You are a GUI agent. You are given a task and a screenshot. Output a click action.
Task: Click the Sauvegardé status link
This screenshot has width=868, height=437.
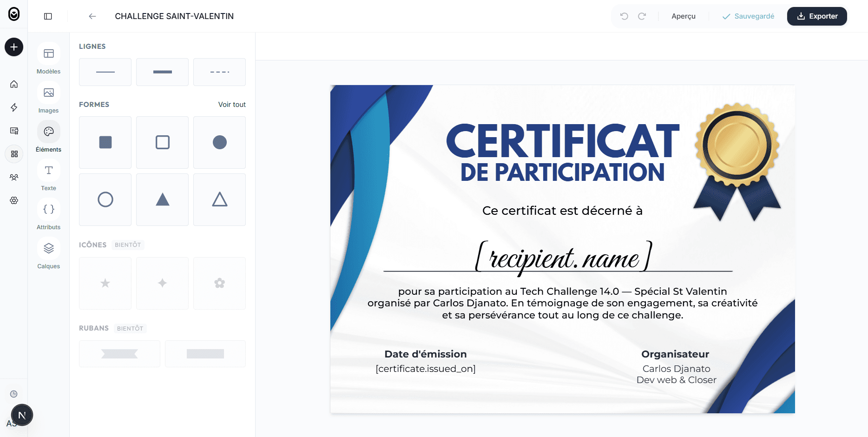pyautogui.click(x=749, y=16)
